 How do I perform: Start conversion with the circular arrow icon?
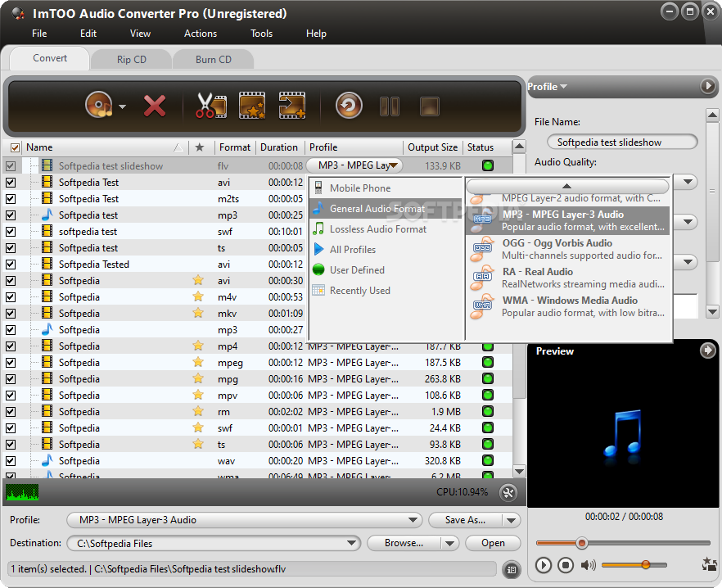(349, 106)
